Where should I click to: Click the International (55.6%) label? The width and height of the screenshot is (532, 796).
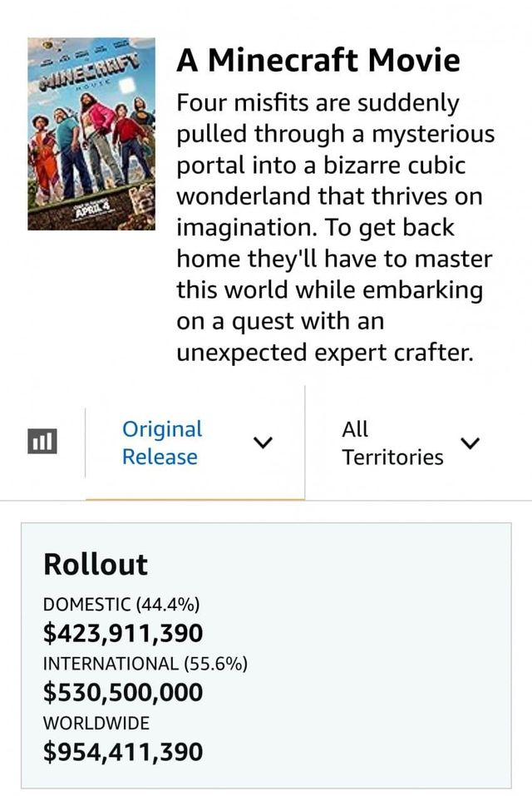click(x=145, y=664)
